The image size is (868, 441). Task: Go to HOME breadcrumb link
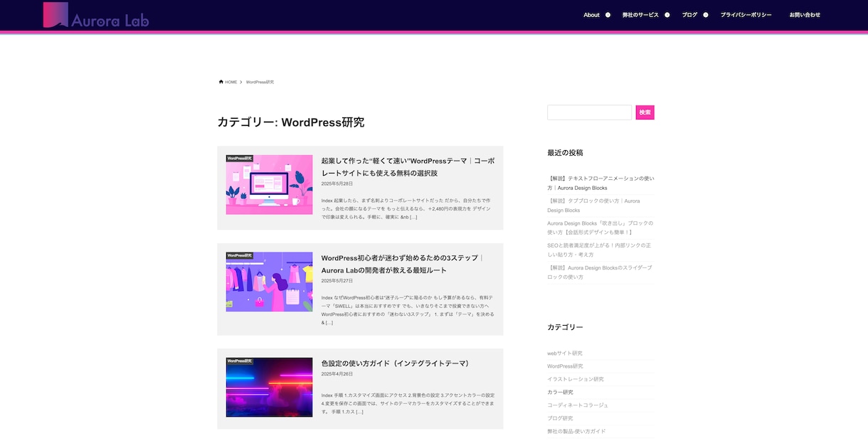(231, 82)
